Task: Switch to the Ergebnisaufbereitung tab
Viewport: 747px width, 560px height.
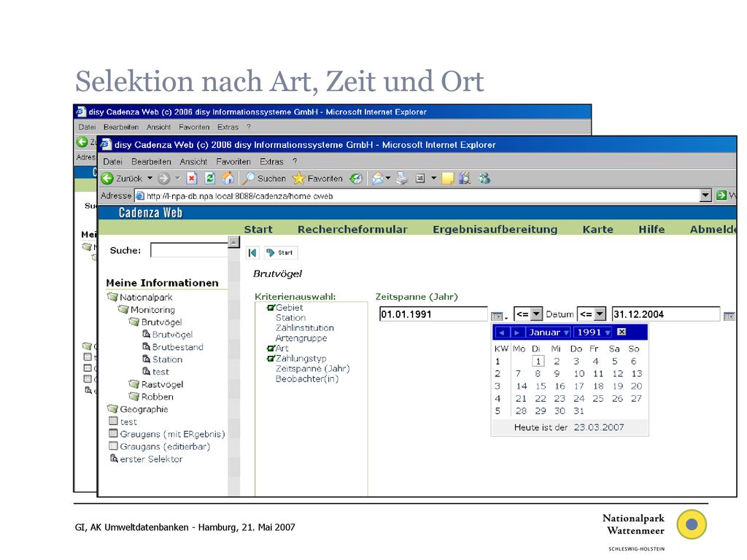Action: tap(495, 230)
